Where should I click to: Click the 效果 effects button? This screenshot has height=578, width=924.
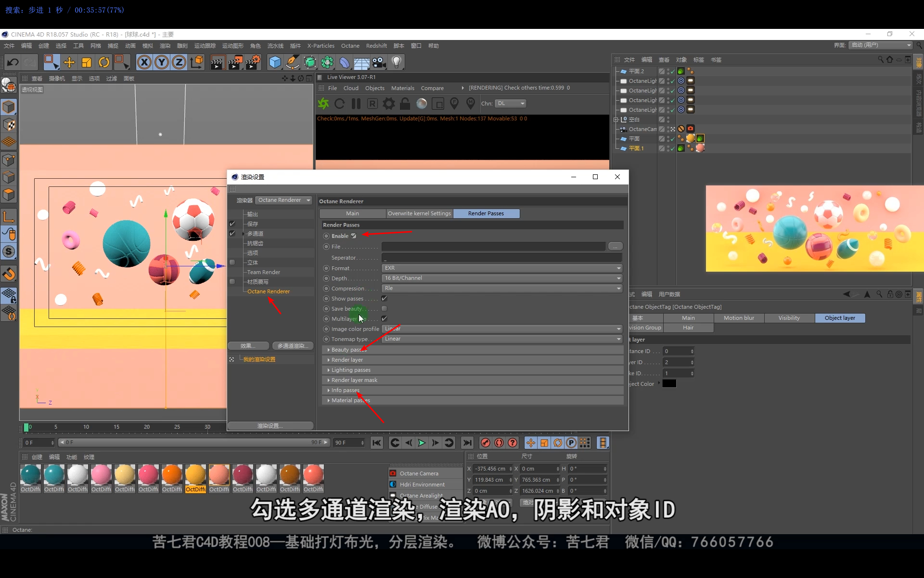point(248,346)
